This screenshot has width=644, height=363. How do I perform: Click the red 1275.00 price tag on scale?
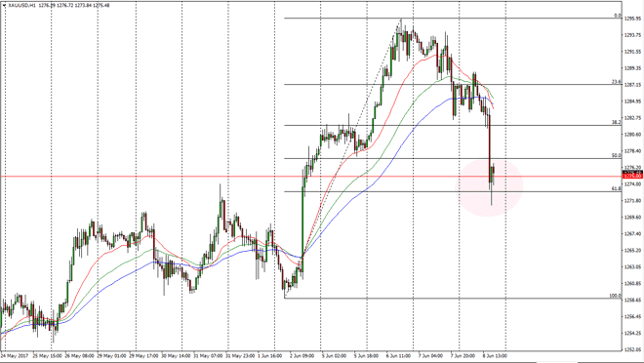tap(633, 177)
